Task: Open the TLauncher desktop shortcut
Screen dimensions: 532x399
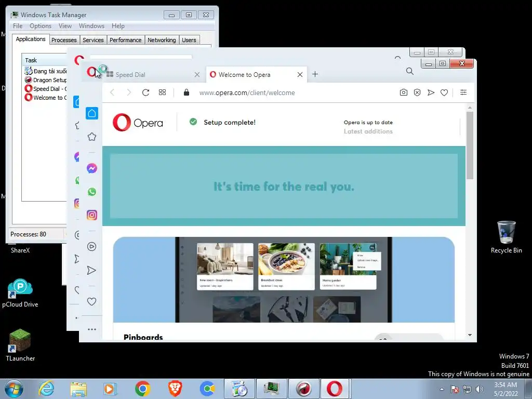Action: coord(20,345)
